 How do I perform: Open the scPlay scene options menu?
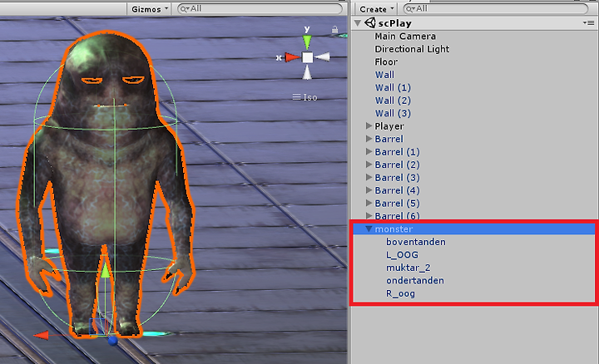tap(589, 23)
